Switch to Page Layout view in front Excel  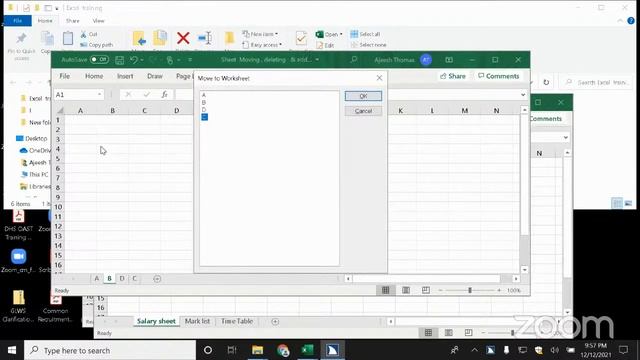(x=406, y=290)
